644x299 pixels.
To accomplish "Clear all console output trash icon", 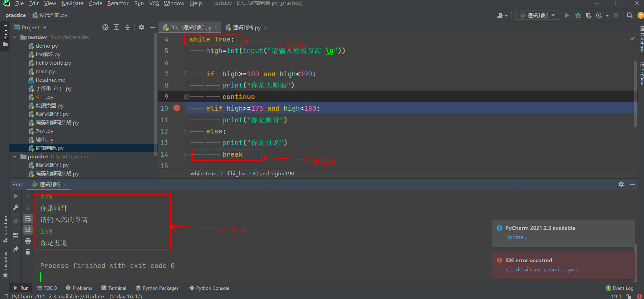I will (28, 252).
